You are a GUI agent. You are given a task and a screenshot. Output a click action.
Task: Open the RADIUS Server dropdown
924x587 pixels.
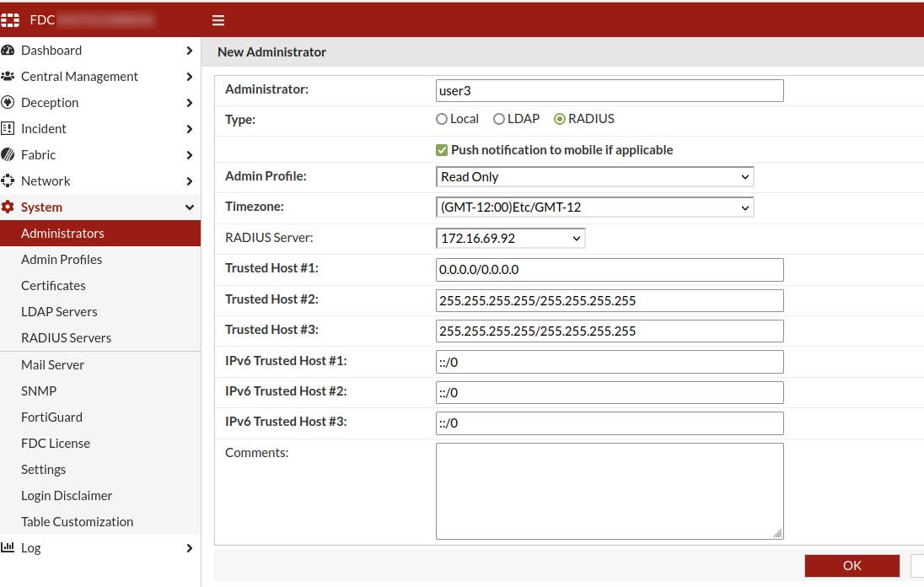click(510, 239)
